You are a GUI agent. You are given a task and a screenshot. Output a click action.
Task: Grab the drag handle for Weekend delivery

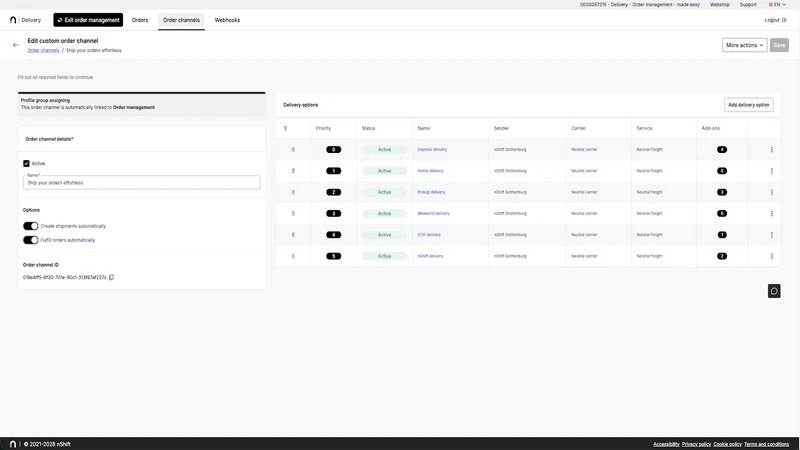click(293, 213)
